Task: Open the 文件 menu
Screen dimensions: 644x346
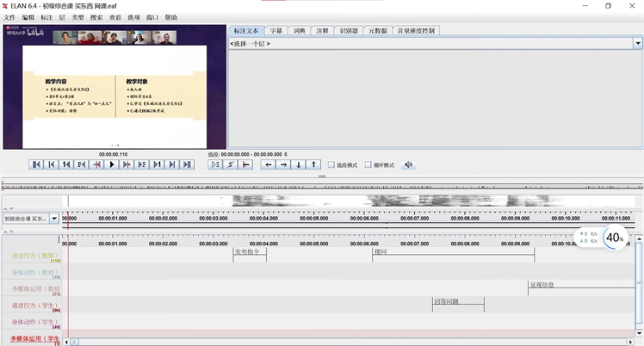Action: click(9, 17)
